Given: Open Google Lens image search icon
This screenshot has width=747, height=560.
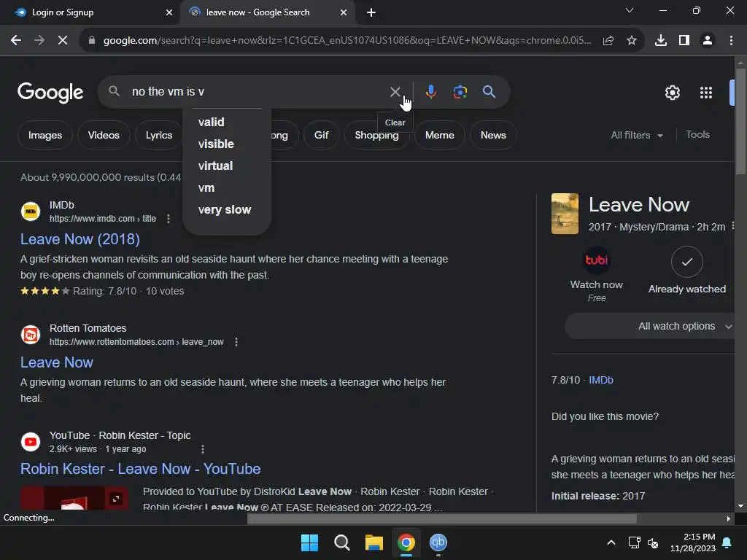Looking at the screenshot, I should click(x=460, y=91).
